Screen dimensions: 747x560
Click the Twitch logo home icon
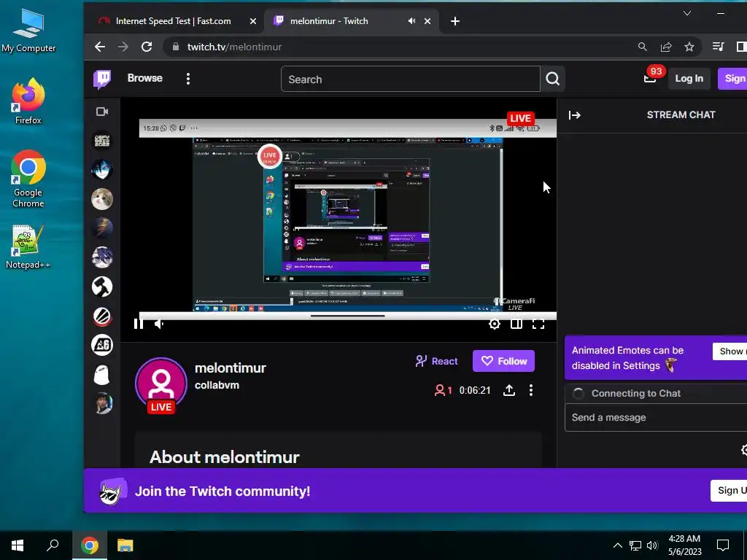[102, 79]
